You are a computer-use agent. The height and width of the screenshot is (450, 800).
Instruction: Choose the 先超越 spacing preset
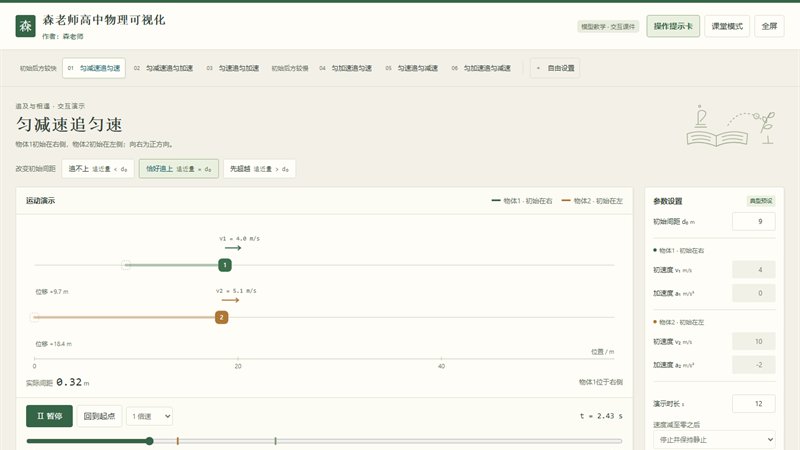[259, 169]
